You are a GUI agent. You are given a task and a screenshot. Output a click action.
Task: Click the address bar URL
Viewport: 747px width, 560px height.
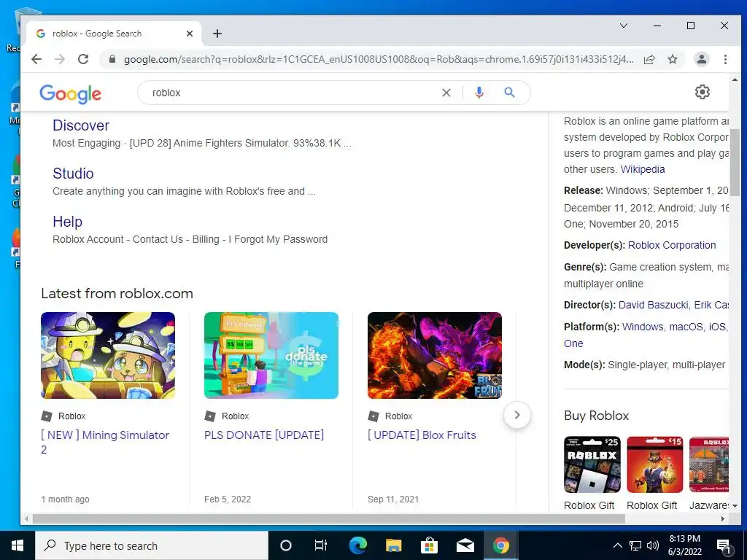[x=379, y=59]
